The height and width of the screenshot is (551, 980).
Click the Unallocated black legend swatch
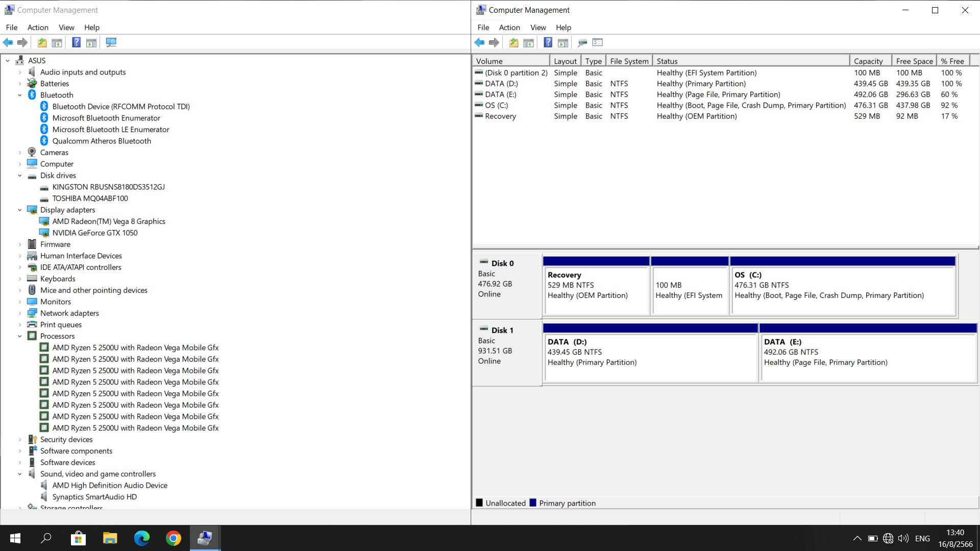pos(479,503)
